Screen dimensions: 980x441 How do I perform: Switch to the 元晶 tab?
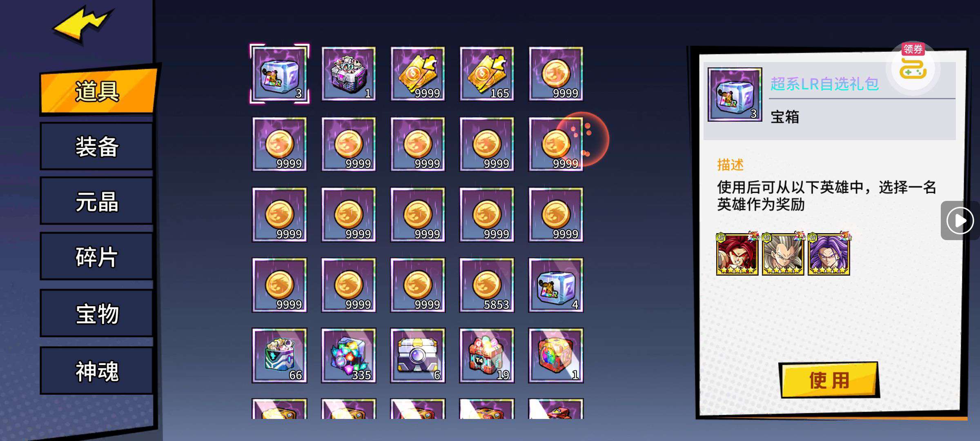click(x=97, y=201)
